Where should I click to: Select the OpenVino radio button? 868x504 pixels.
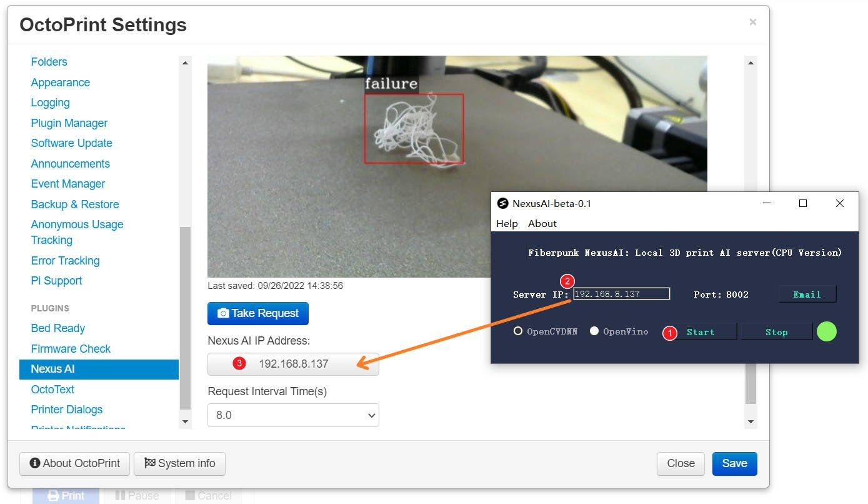pyautogui.click(x=594, y=331)
